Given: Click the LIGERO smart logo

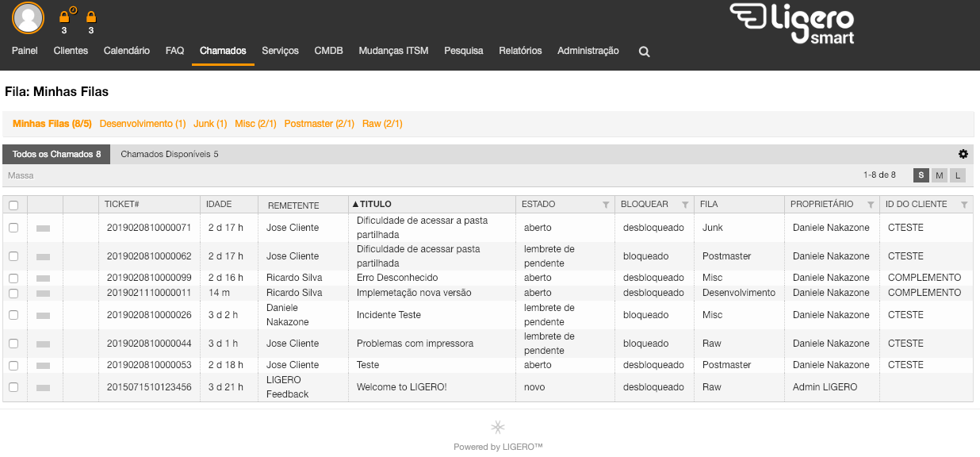Looking at the screenshot, I should (792, 22).
